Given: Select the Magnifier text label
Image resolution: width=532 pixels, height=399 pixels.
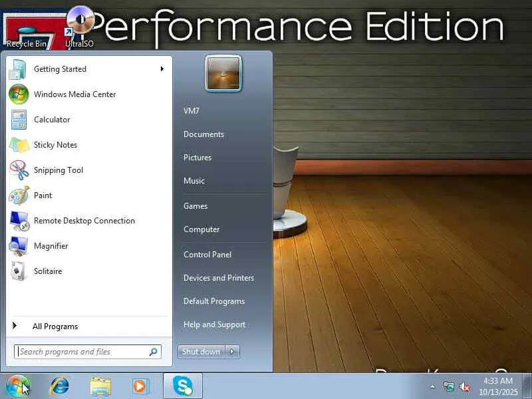Looking at the screenshot, I should [51, 246].
